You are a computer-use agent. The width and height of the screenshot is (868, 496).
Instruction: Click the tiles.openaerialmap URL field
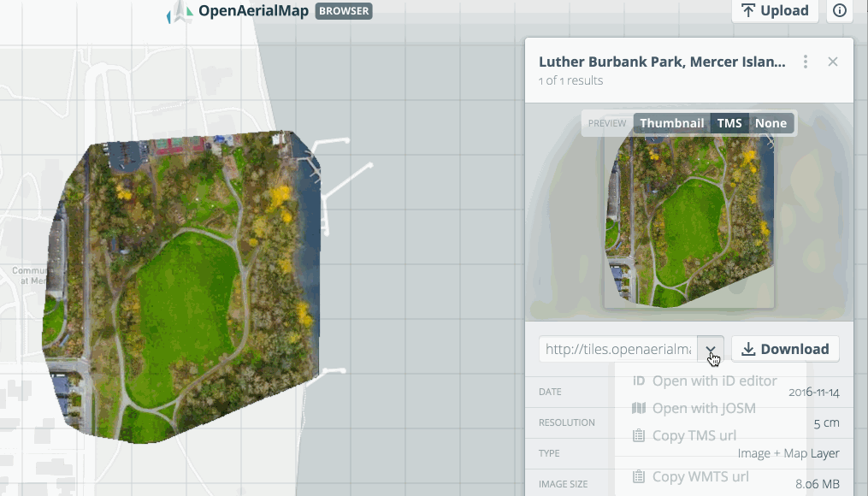(618, 349)
